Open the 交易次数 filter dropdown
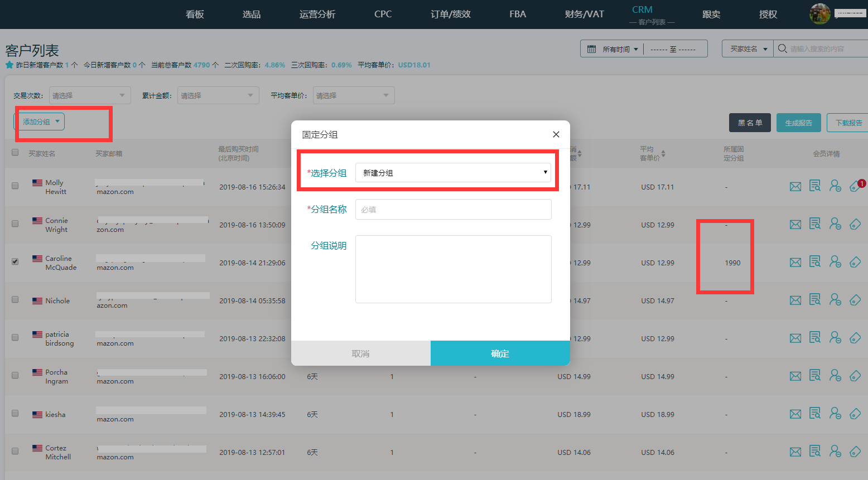 89,95
